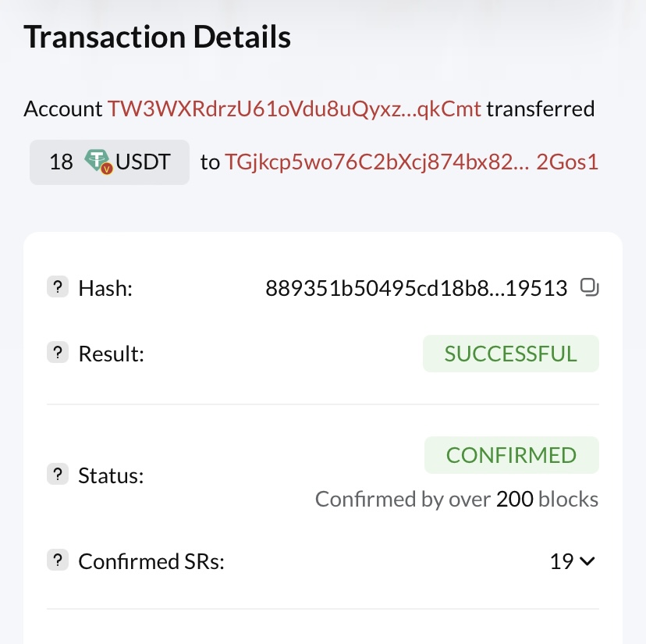Click the 200 blocks confirmation count
Viewport: 646px width, 644px height.
tap(514, 499)
